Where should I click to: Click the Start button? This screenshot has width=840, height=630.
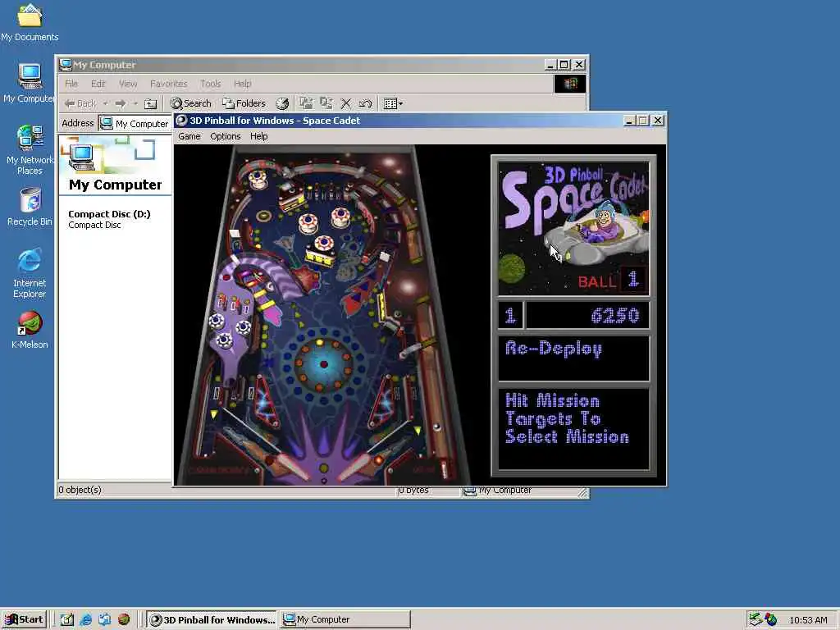(25, 620)
